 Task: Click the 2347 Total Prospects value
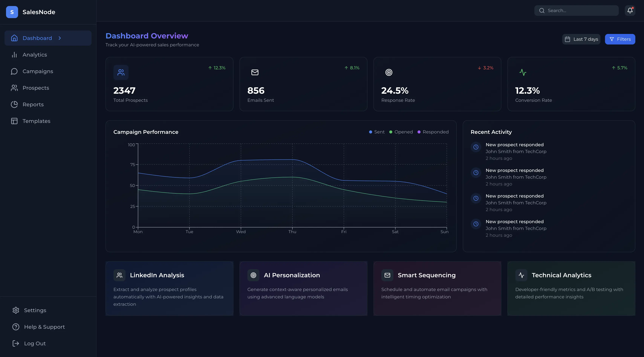(x=124, y=90)
